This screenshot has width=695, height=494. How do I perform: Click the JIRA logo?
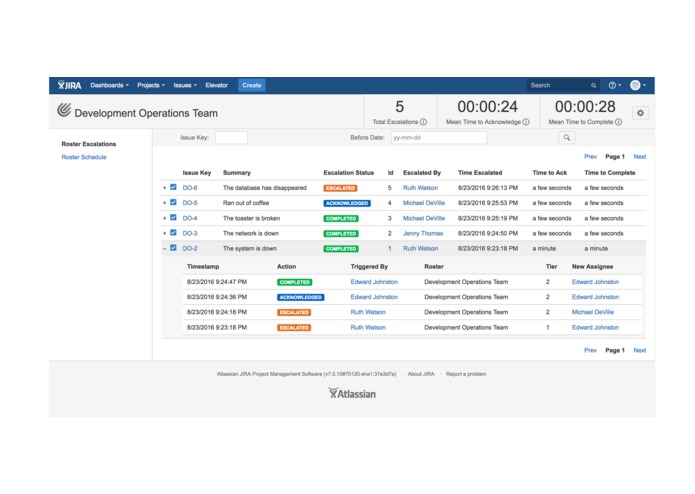tap(69, 85)
